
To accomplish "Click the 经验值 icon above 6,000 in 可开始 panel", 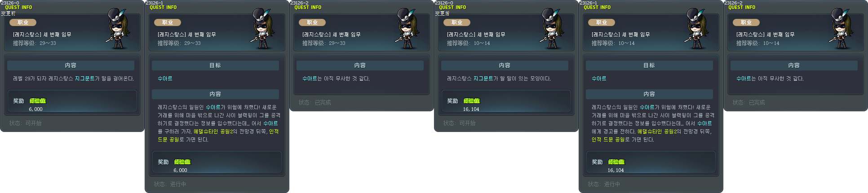I will [x=38, y=101].
